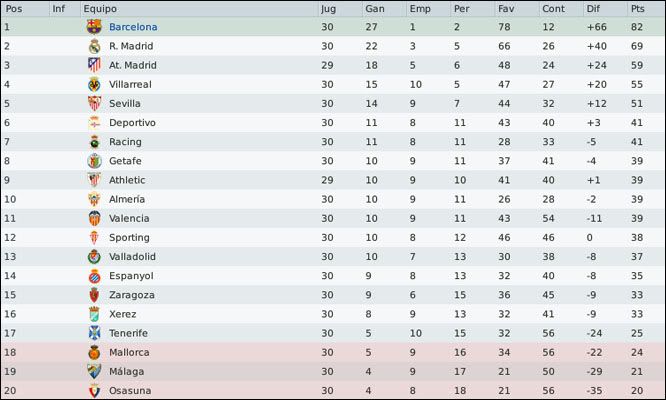Select the Osasuna club badge
The width and height of the screenshot is (666, 400).
[x=94, y=391]
